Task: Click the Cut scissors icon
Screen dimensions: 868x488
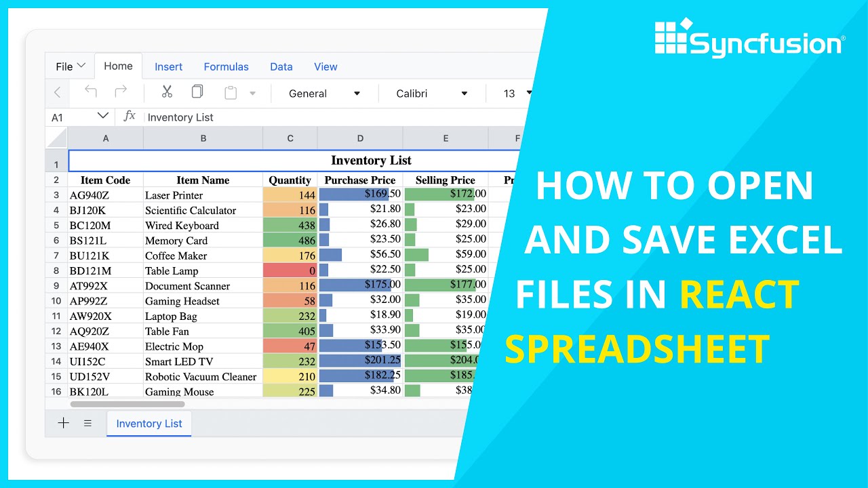Action: tap(167, 92)
